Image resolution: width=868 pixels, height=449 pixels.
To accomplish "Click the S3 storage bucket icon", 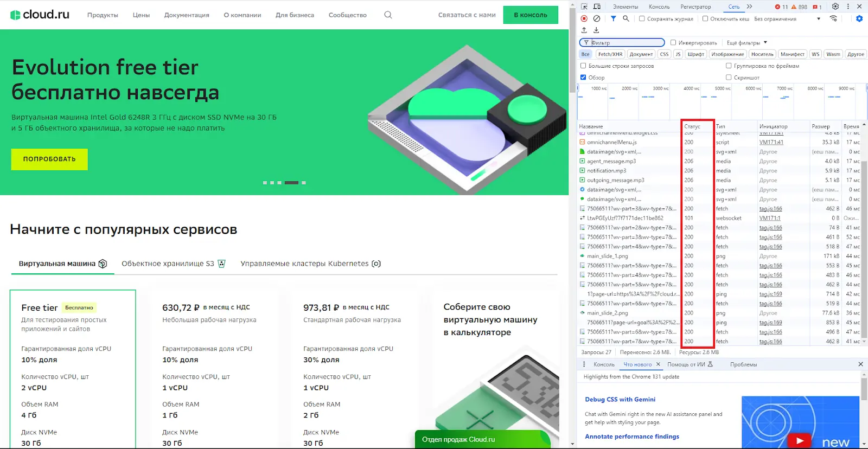I will [x=221, y=264].
